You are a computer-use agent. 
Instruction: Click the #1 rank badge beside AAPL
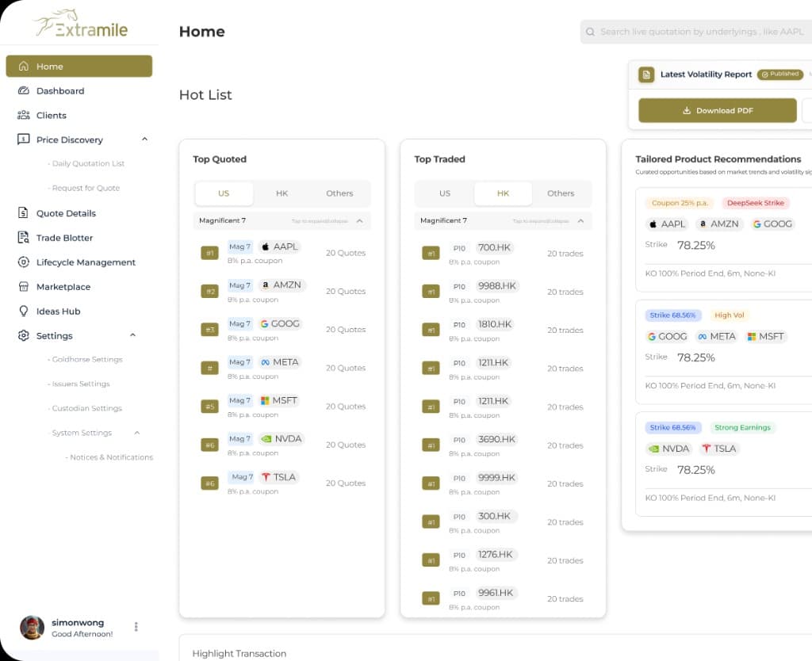click(x=209, y=253)
